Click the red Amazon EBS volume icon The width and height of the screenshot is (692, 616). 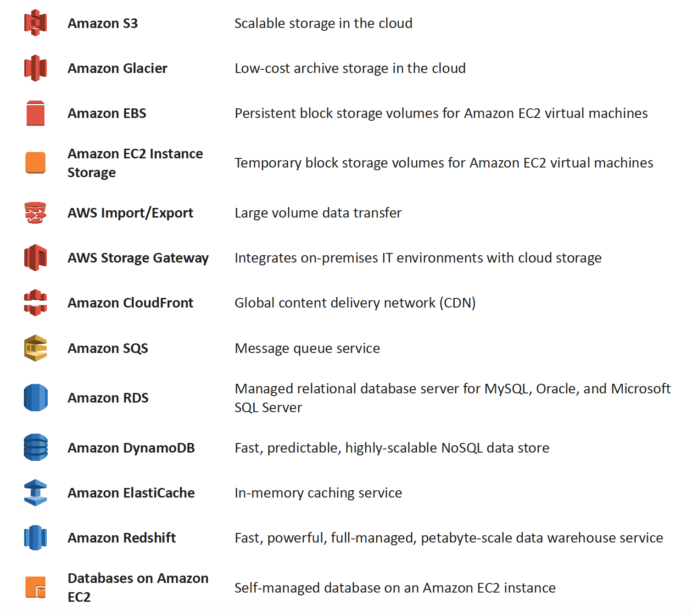35,113
